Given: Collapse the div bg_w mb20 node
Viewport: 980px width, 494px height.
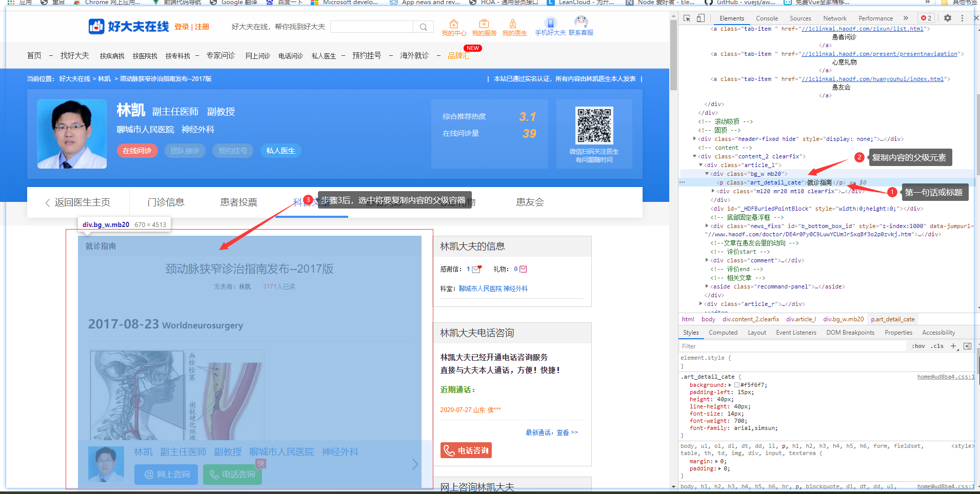Looking at the screenshot, I should pos(707,174).
